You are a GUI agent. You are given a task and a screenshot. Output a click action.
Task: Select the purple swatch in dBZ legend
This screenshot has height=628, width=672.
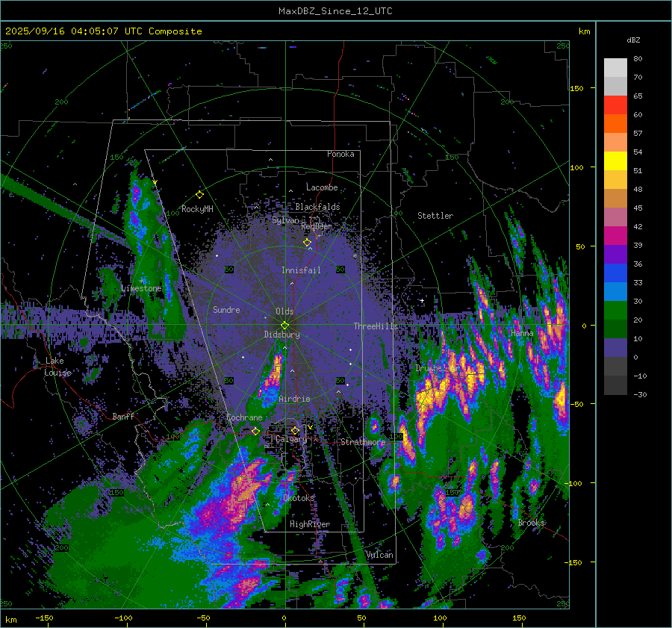[x=615, y=254]
